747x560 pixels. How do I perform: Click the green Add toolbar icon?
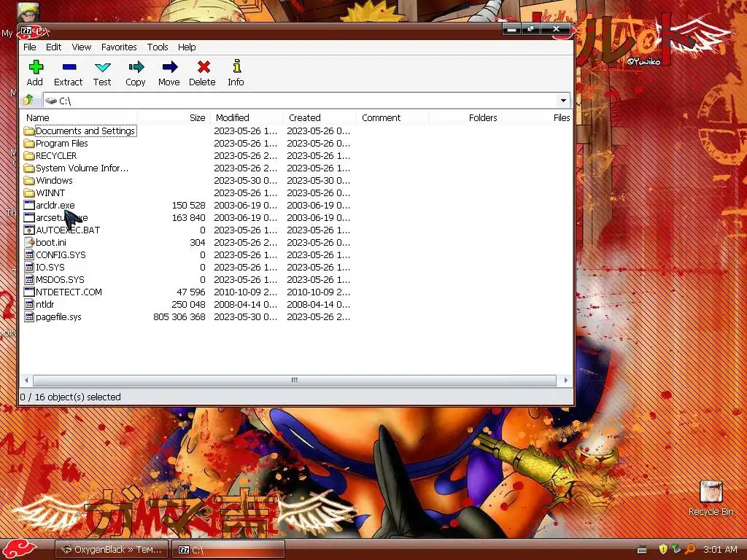(x=36, y=66)
